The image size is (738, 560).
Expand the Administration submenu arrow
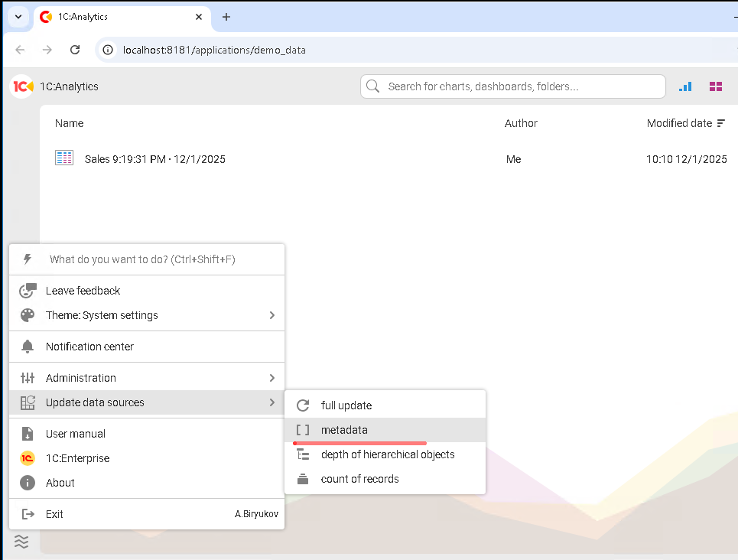point(271,378)
